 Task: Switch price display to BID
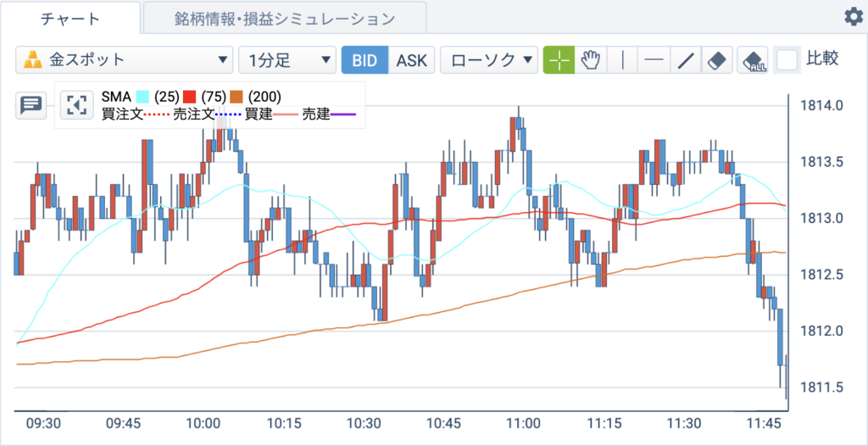(x=364, y=60)
